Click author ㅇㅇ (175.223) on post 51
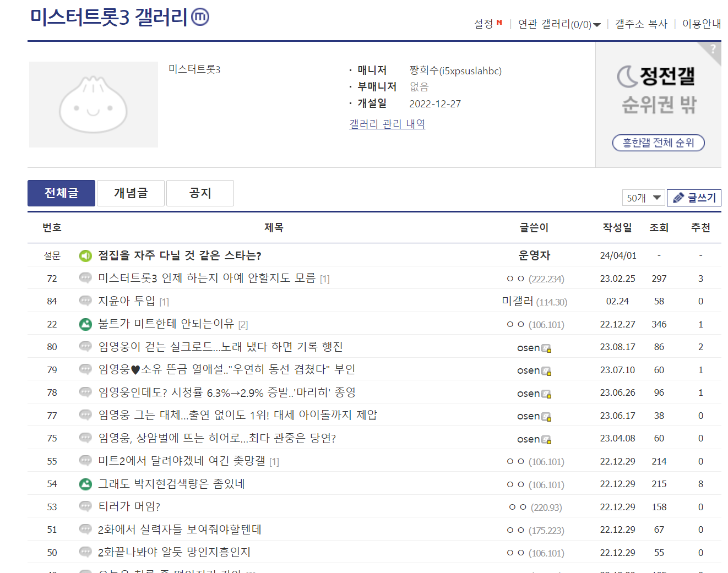728x573 pixels. pos(535,530)
